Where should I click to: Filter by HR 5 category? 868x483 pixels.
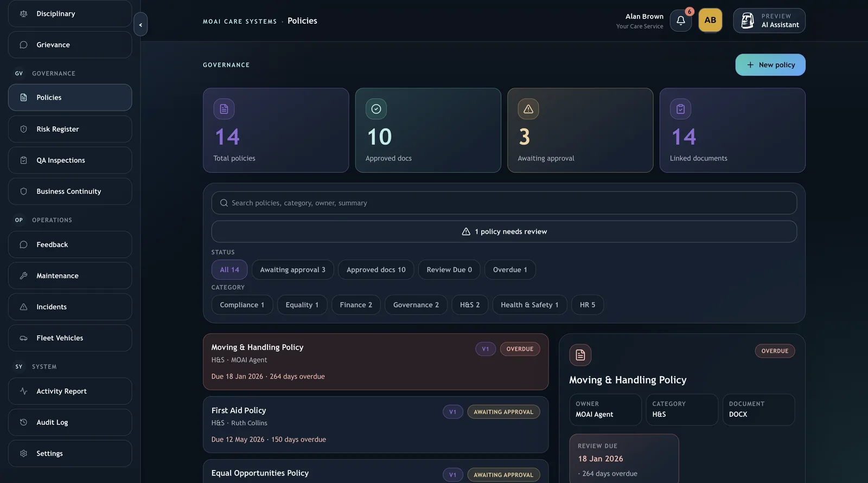pos(588,305)
